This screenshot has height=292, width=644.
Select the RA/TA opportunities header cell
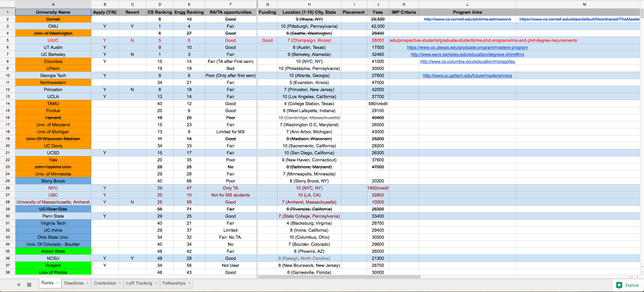click(x=230, y=12)
